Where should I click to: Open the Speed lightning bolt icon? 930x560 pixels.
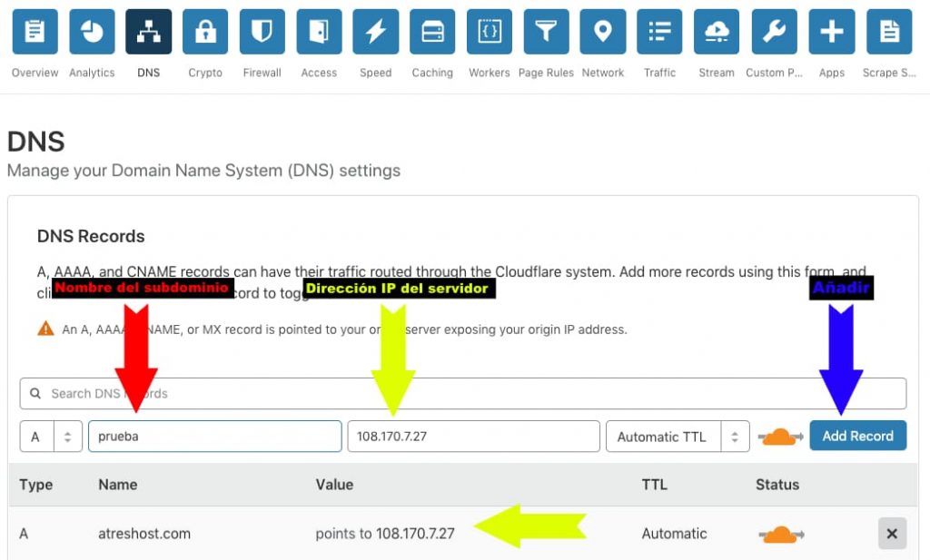[x=375, y=32]
